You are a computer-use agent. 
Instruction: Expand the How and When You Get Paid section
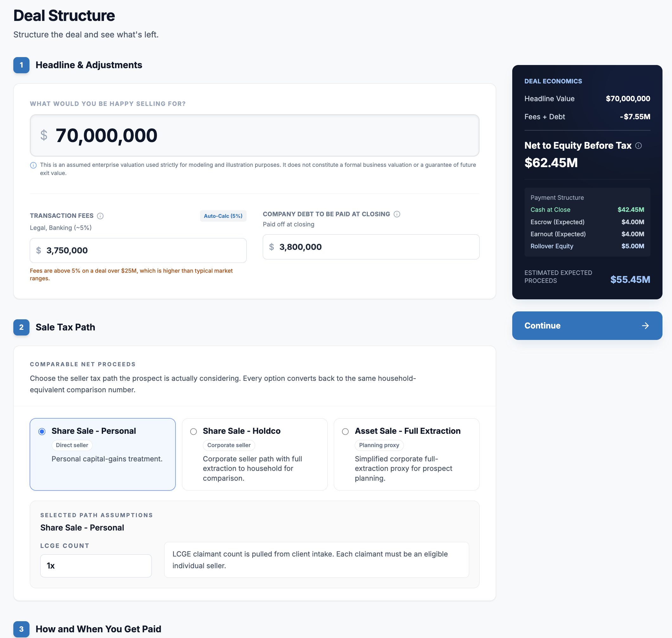tap(98, 629)
